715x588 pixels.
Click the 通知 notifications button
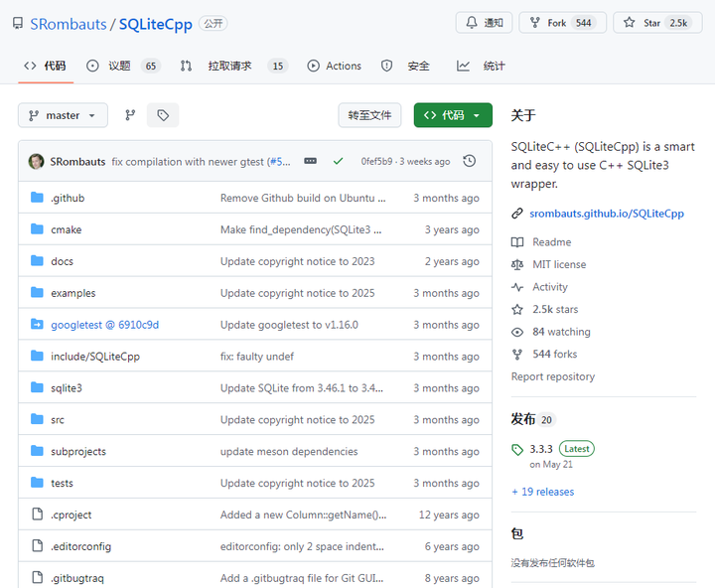point(484,23)
